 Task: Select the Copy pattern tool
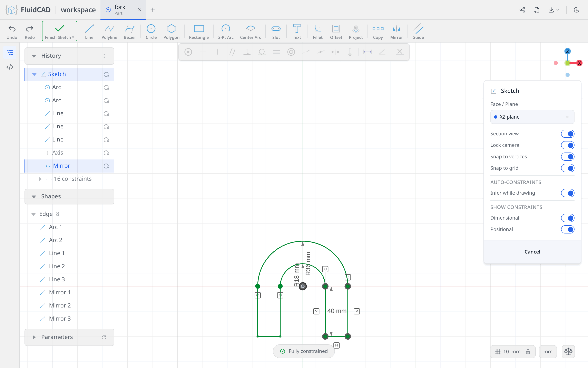378,31
